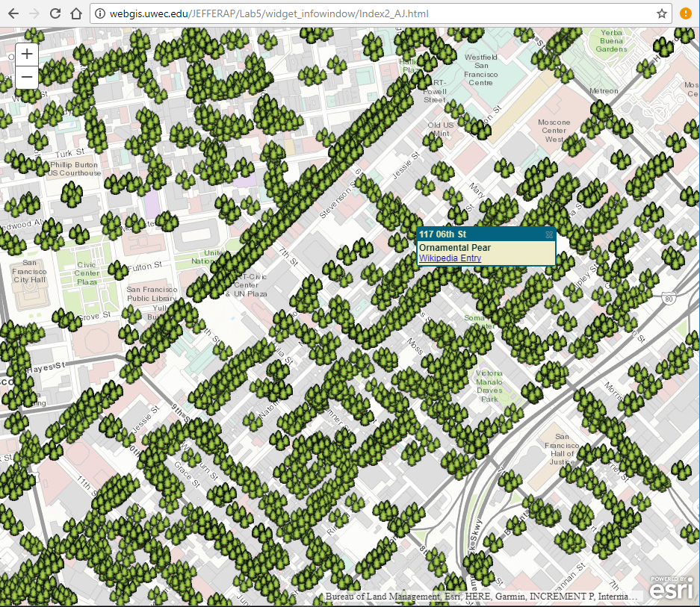Click the site information icon in the address bar
700x607 pixels.
tap(99, 13)
